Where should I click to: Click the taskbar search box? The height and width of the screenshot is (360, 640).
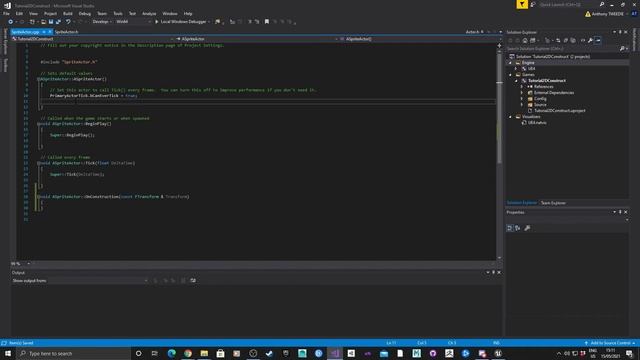[73, 353]
